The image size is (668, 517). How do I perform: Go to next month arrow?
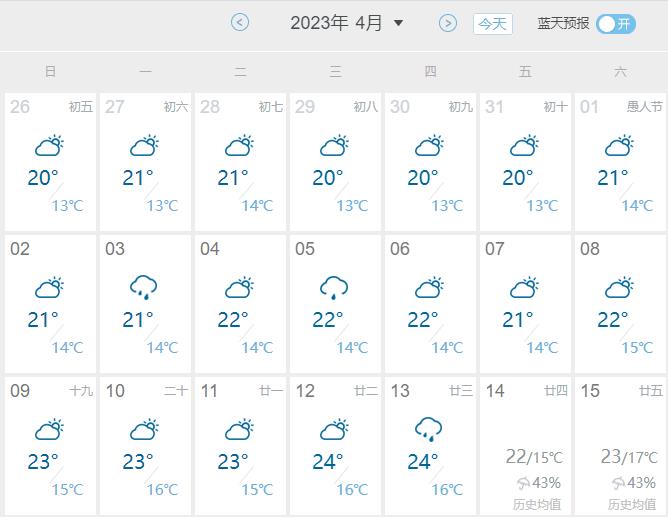448,23
